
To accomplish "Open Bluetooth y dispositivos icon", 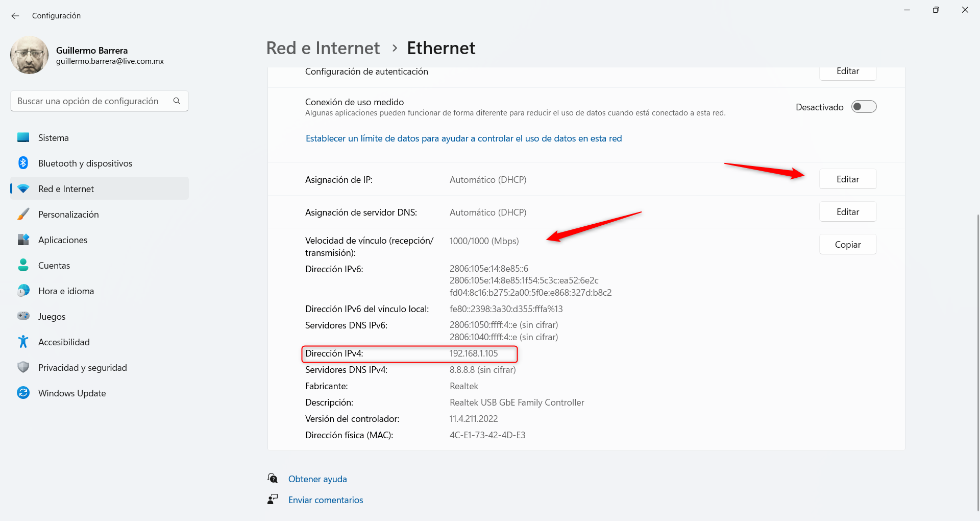I will (23, 163).
